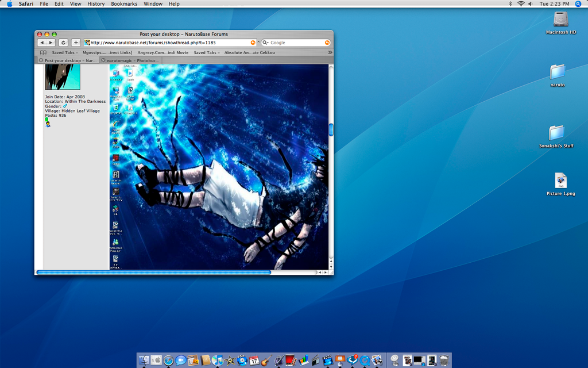Launch GarageBand guitar icon in Dock

pos(266,361)
